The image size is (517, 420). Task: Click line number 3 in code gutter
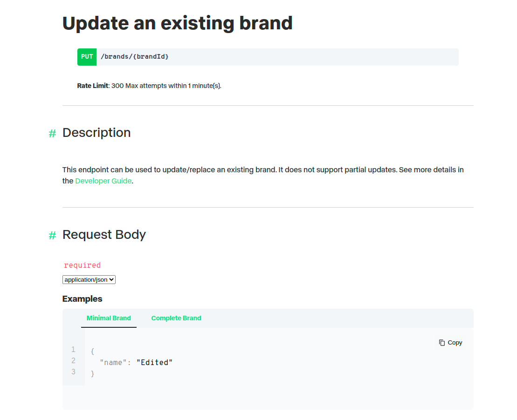point(73,372)
